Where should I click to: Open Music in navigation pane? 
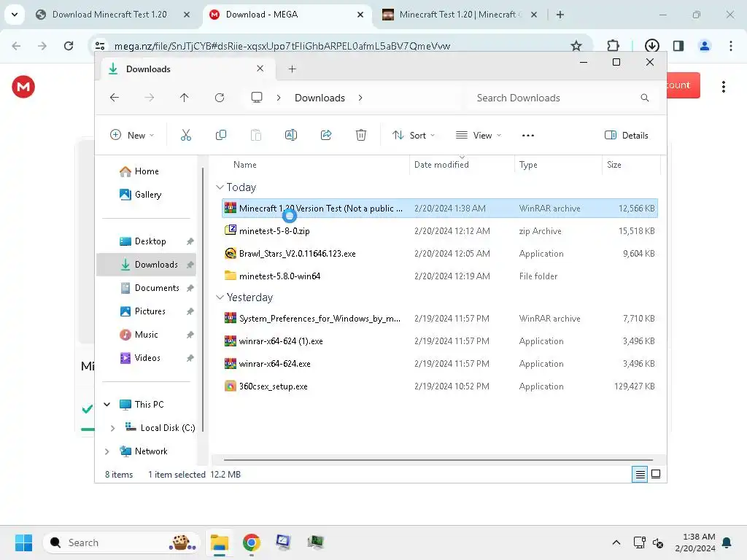(146, 335)
